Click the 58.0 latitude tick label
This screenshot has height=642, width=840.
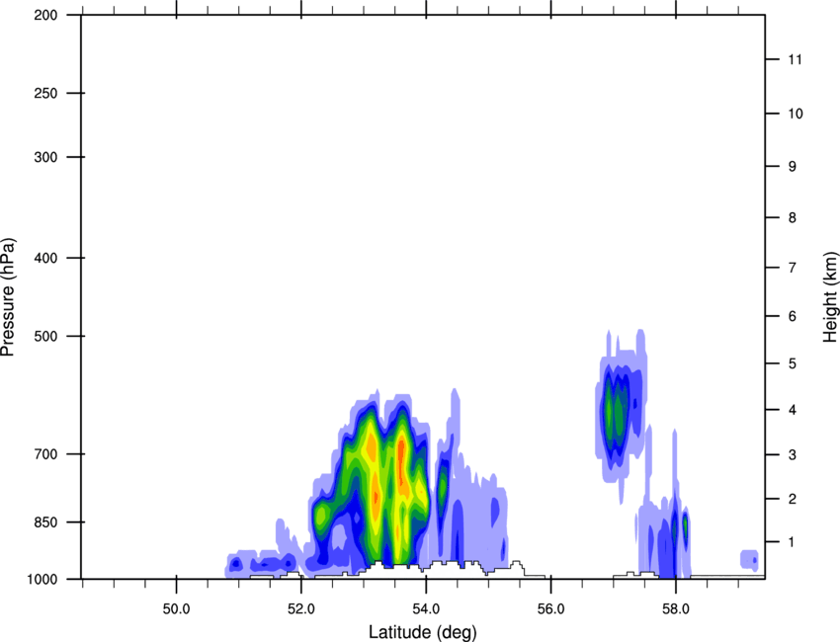[x=676, y=609]
